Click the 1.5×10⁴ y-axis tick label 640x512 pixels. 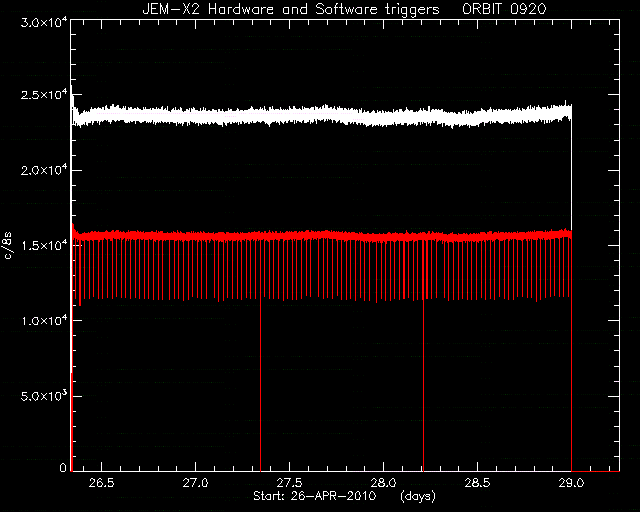click(x=43, y=245)
